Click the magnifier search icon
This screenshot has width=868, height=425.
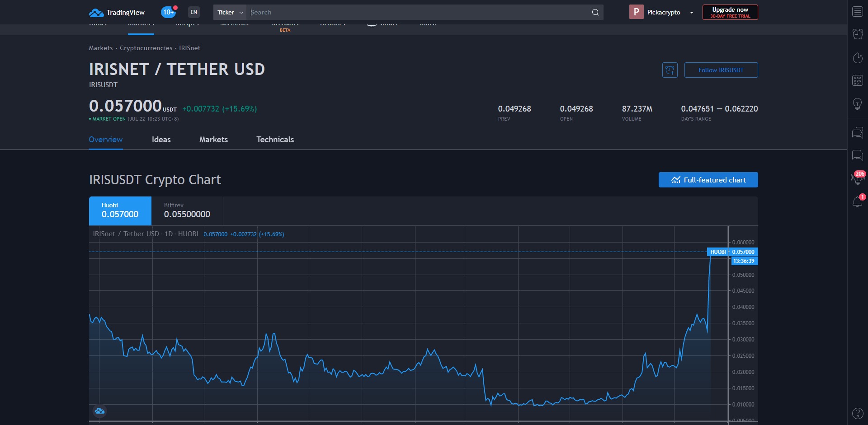pos(595,12)
